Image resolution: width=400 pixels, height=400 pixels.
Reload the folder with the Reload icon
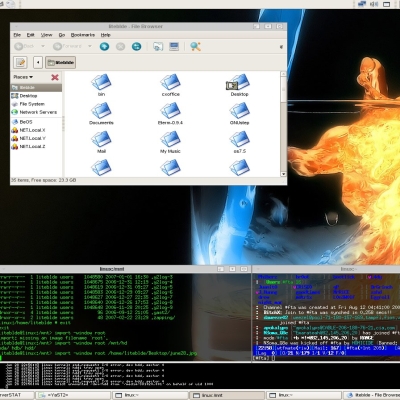(136, 46)
